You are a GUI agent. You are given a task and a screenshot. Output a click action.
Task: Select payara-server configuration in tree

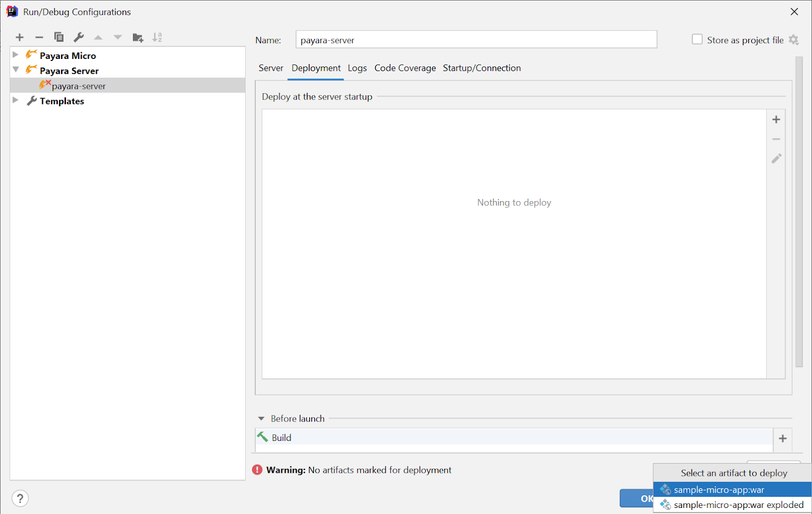coord(79,86)
